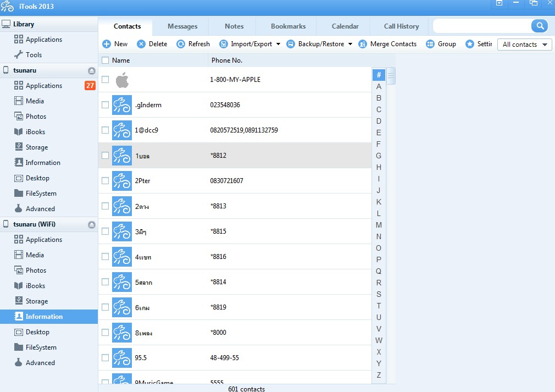Check the 1-800-MY-APPLE contact box

(x=105, y=79)
